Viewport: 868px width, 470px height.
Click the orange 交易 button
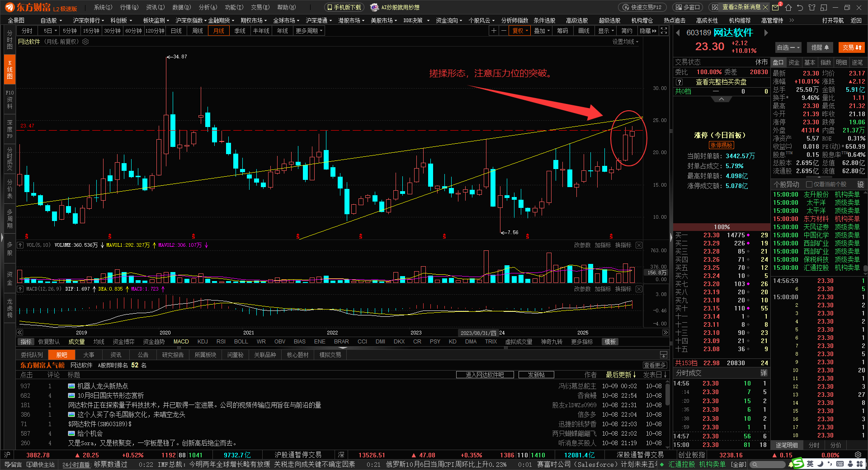pos(851,47)
